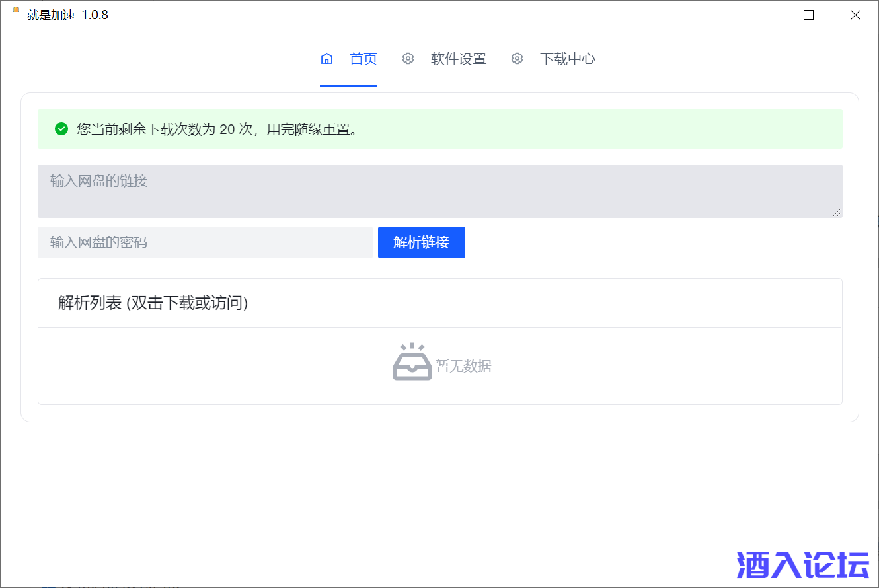Minimize the 就是加速 window

pyautogui.click(x=763, y=15)
